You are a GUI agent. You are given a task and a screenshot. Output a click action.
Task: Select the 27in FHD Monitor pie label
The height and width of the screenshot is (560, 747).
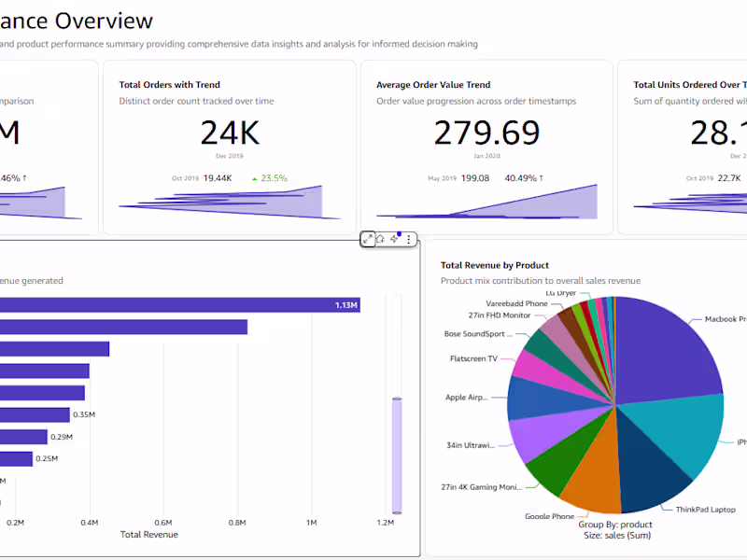pyautogui.click(x=500, y=315)
